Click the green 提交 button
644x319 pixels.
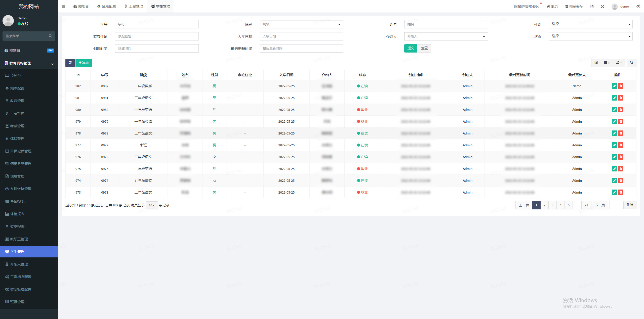[x=411, y=48]
